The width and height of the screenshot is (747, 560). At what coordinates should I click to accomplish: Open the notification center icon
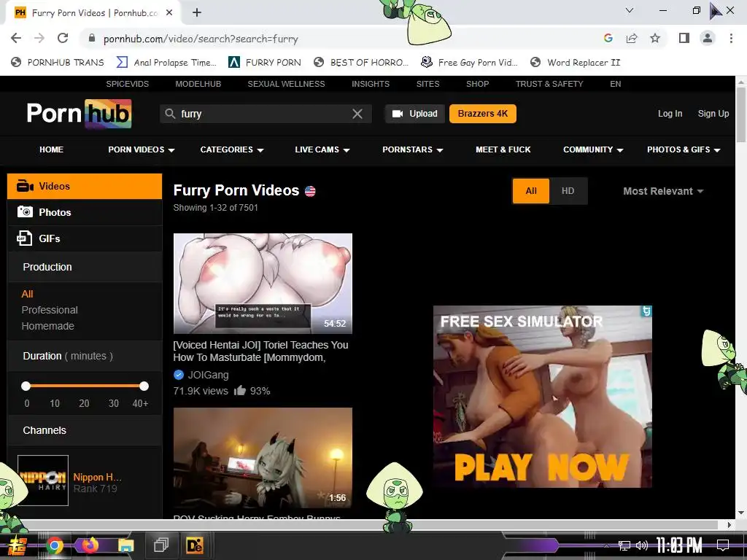723,545
